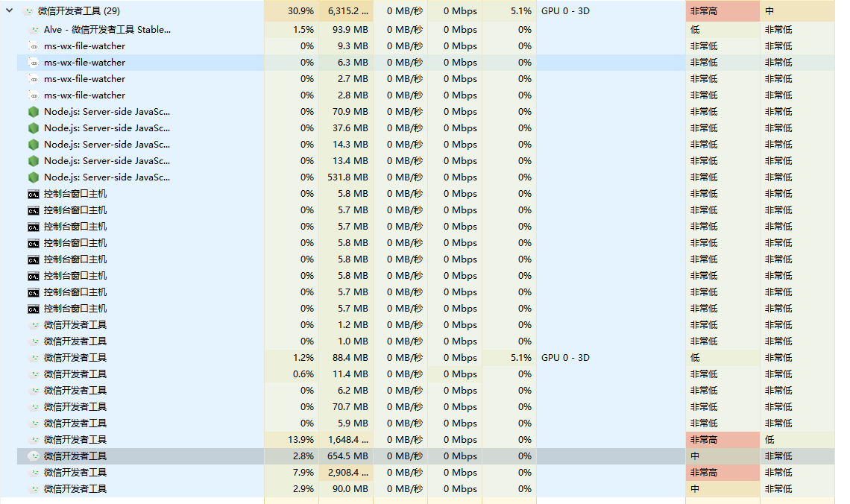The height and width of the screenshot is (504, 850).
Task: Click the ms-wx-file-watcher icon in the 2.8 MB row
Action: (x=34, y=95)
